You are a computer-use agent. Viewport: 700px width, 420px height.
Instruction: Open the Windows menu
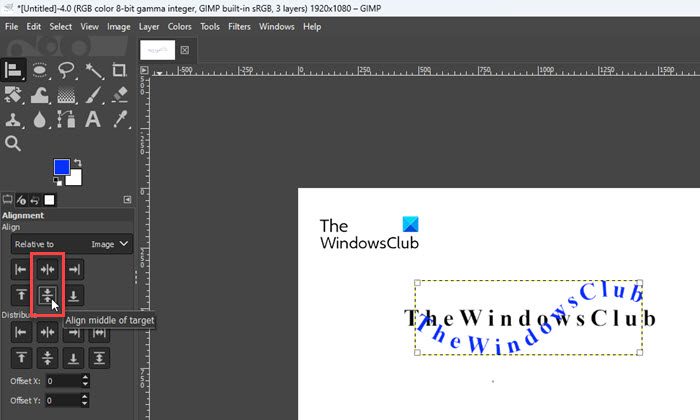(x=277, y=26)
